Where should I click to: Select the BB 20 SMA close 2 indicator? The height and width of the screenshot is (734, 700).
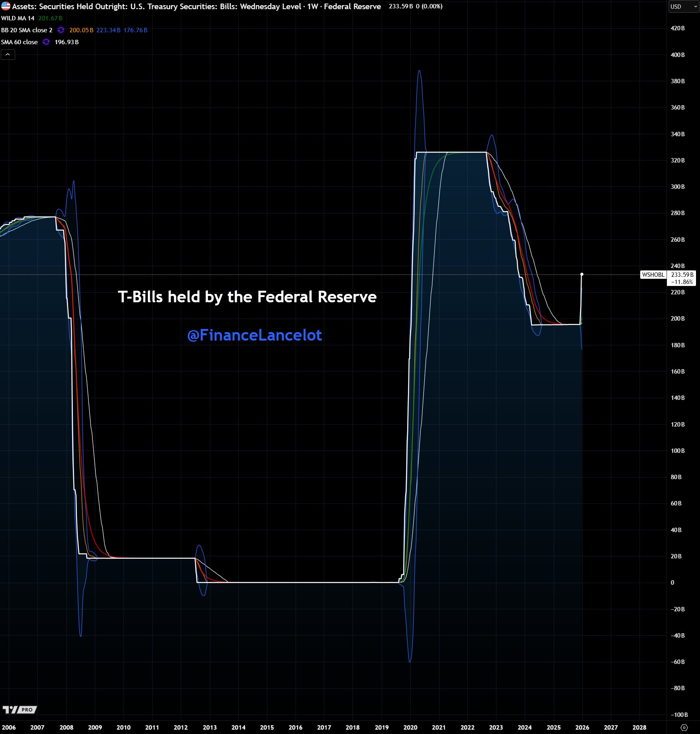[27, 30]
